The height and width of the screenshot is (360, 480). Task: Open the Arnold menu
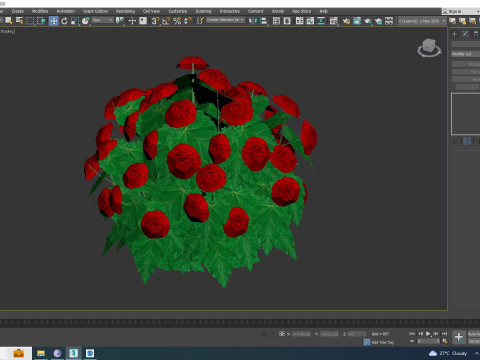coord(278,11)
